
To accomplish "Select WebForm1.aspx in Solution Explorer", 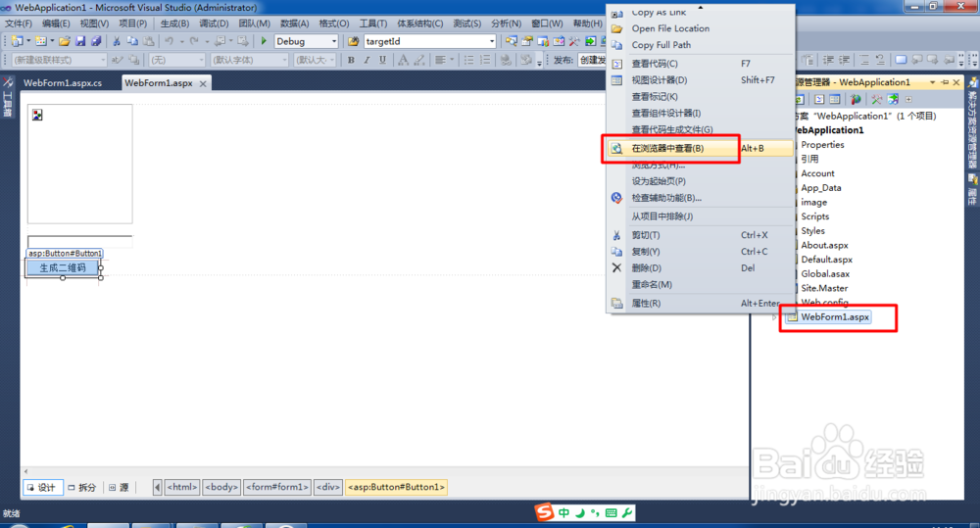I will (834, 316).
